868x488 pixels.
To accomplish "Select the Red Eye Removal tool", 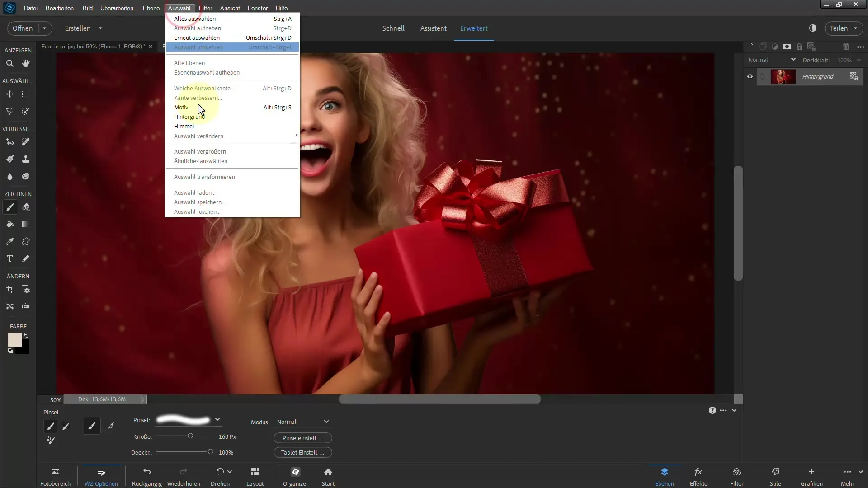I will click(9, 142).
